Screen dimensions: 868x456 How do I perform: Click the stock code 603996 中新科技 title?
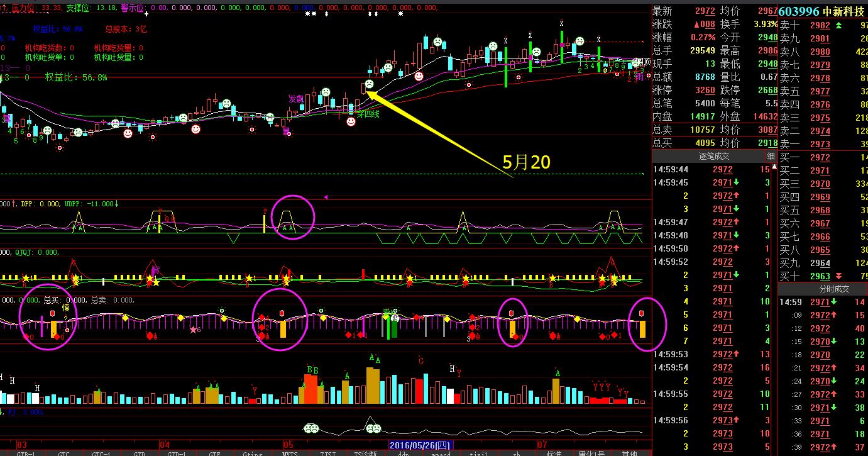(820, 11)
